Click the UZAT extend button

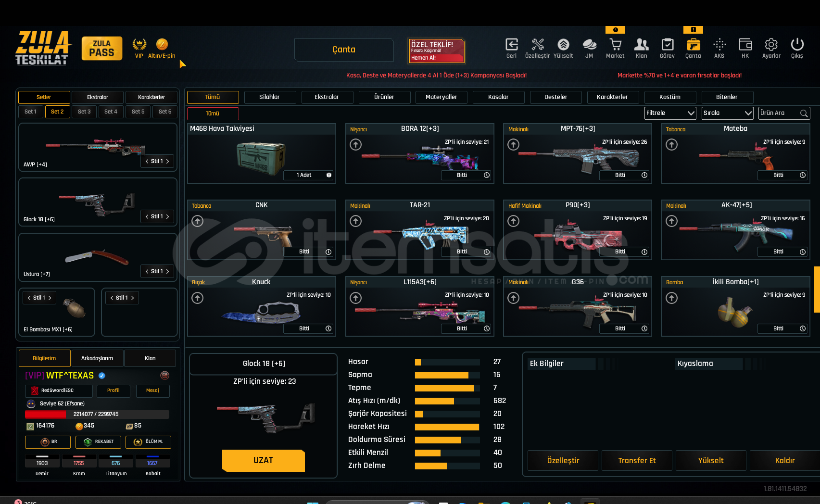point(264,461)
